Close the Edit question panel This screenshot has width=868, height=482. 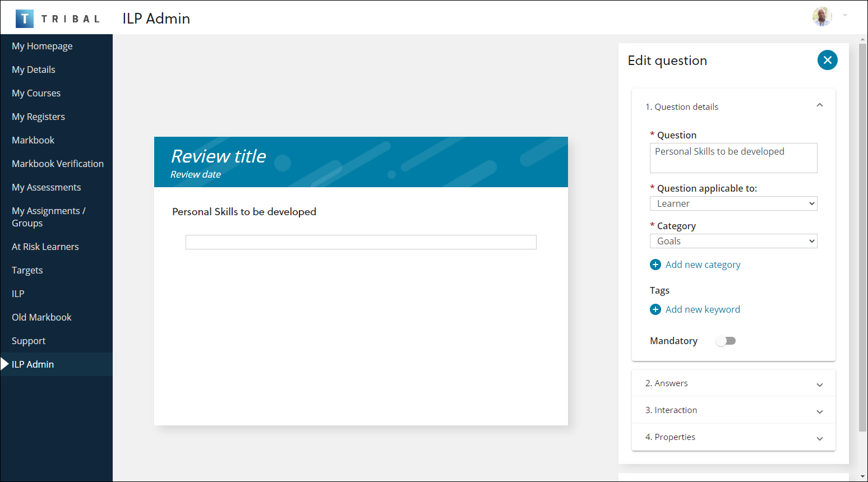(827, 60)
